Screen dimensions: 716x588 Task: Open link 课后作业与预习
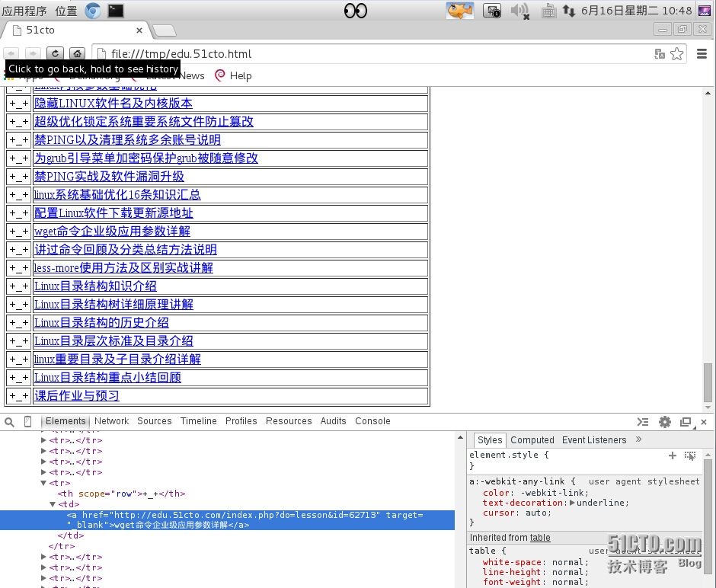click(77, 395)
